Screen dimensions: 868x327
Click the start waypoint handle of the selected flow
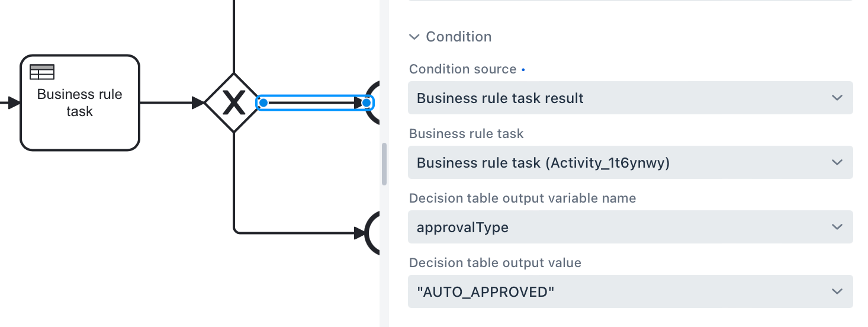[x=263, y=103]
